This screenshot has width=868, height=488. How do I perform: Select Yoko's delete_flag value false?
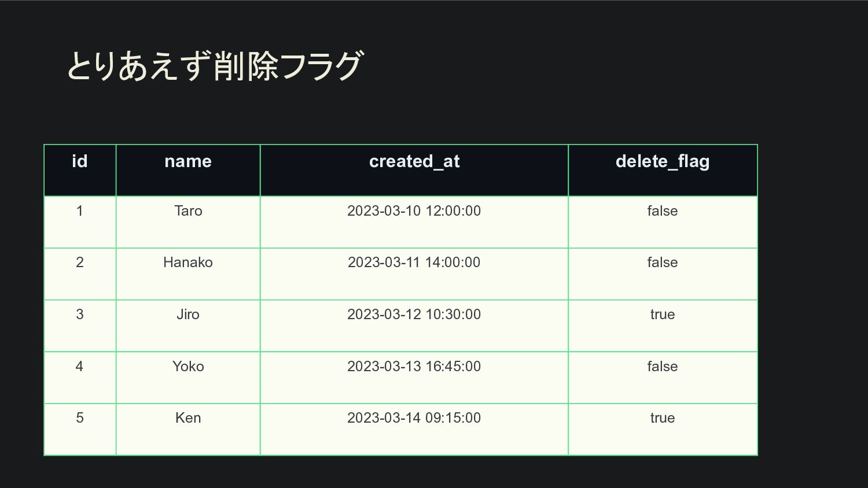click(x=663, y=367)
